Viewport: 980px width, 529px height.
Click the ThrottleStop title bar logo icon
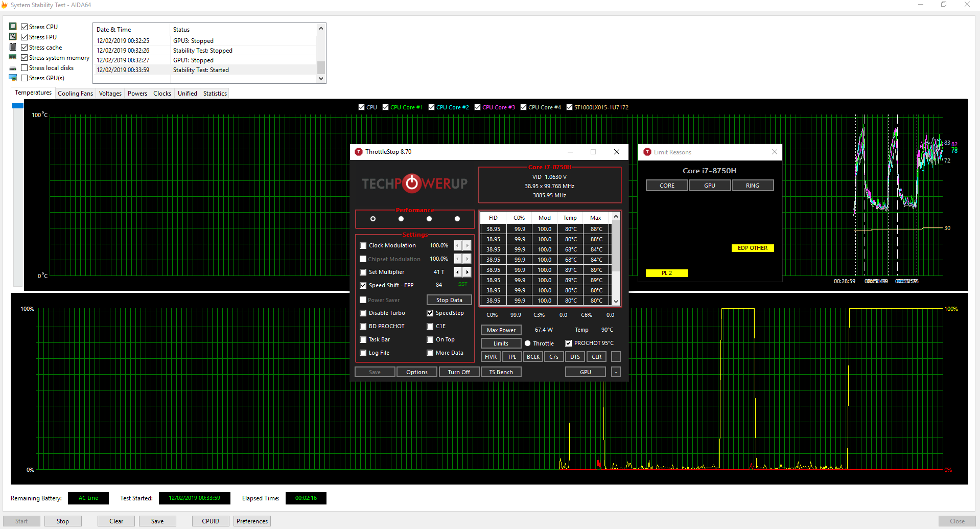(x=359, y=152)
